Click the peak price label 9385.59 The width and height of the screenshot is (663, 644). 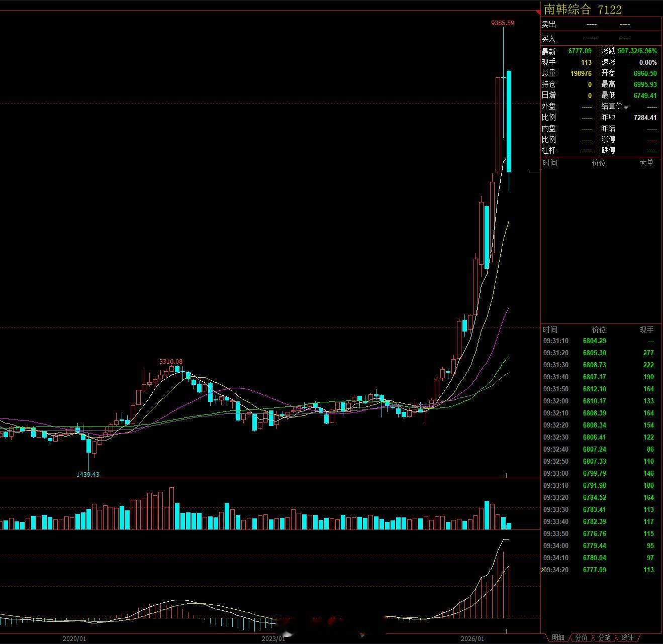pyautogui.click(x=503, y=23)
